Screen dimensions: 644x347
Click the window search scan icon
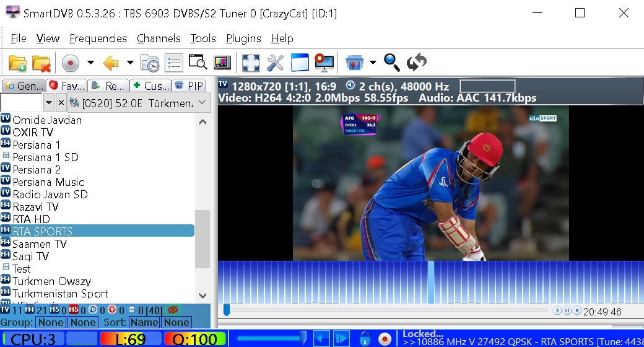pyautogui.click(x=198, y=63)
